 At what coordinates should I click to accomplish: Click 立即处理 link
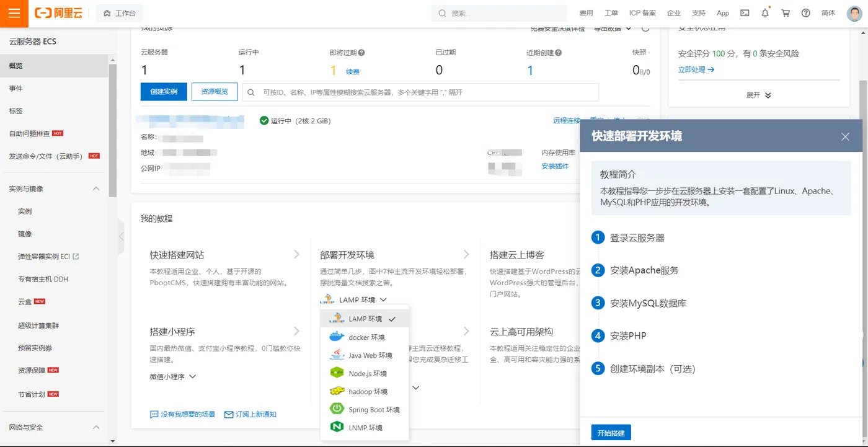pos(696,69)
